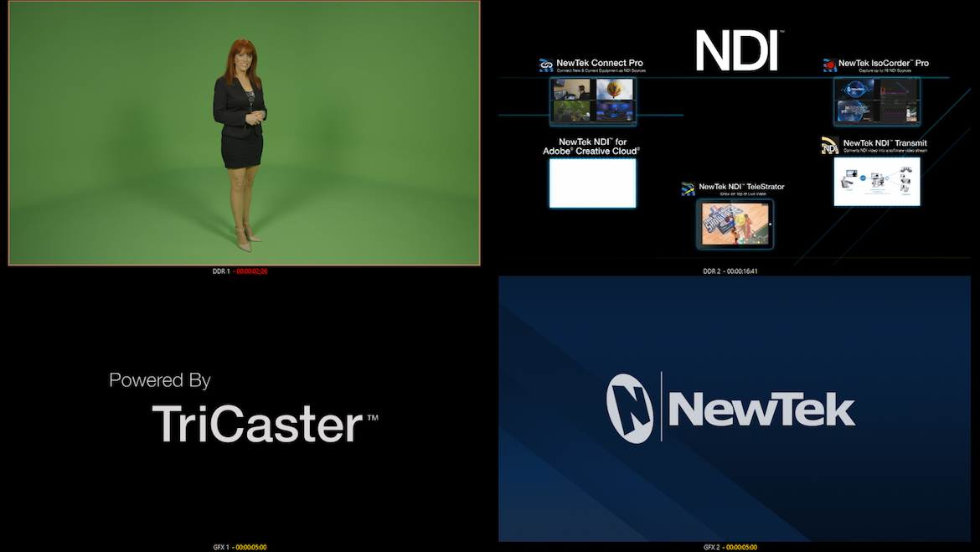Open the NewTek IsoCorder Pro thumbnail
Viewport: 980px width, 552px height.
point(877,101)
